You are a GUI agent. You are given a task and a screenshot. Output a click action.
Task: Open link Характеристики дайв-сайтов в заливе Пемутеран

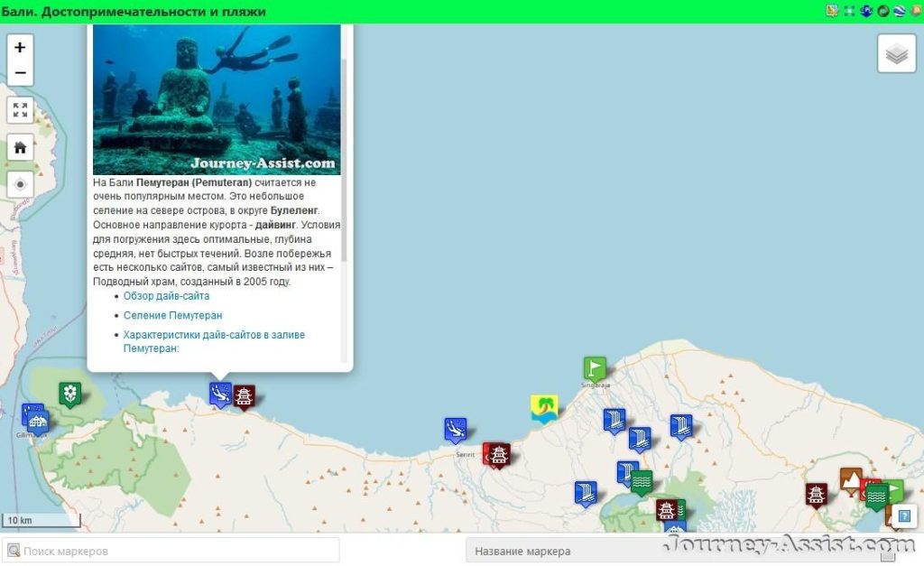tap(214, 341)
